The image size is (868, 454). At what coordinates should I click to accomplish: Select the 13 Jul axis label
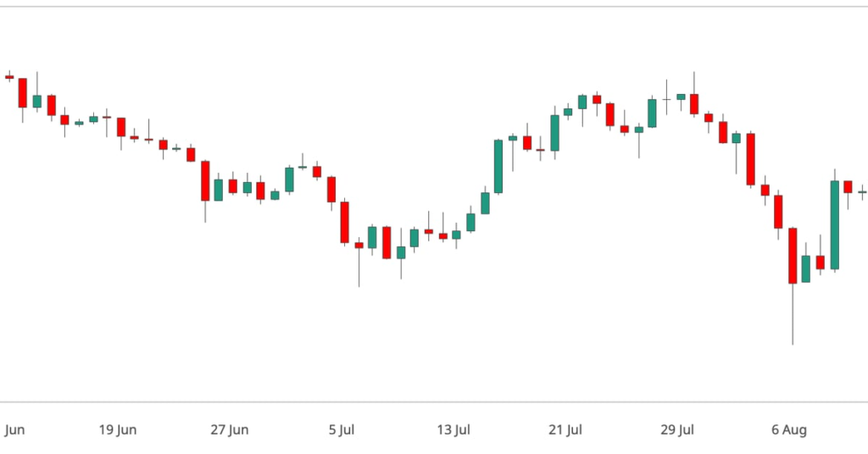[x=453, y=429]
